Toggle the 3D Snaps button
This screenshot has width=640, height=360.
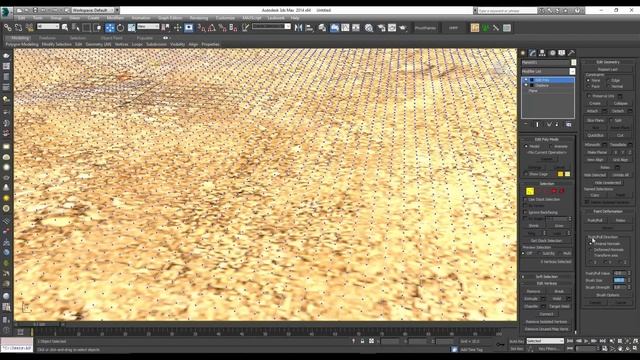pyautogui.click(x=201, y=28)
